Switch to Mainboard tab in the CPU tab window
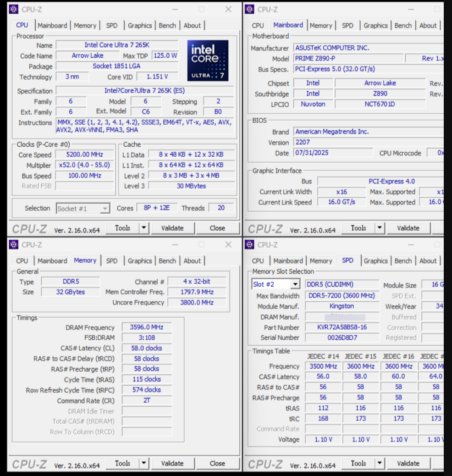The height and width of the screenshot is (476, 452). [53, 26]
